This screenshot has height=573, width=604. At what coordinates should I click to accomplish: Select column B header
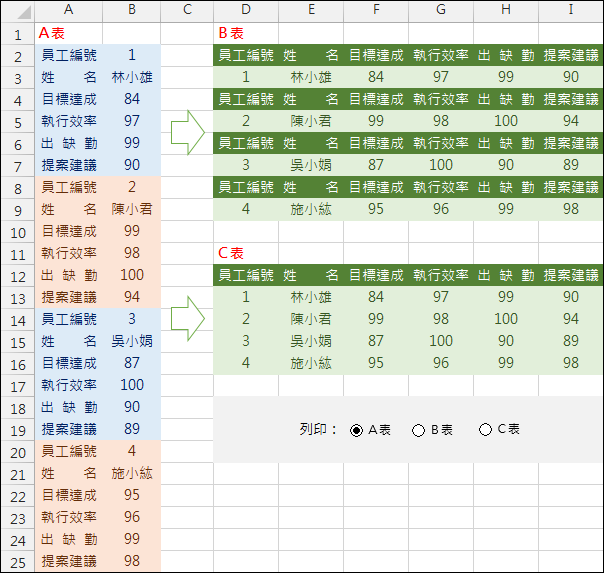pyautogui.click(x=132, y=10)
